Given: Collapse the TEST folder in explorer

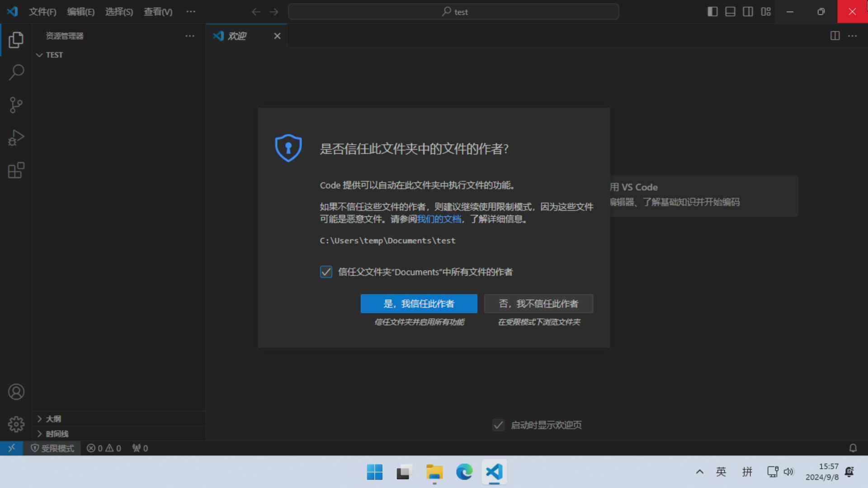Looking at the screenshot, I should [x=39, y=55].
